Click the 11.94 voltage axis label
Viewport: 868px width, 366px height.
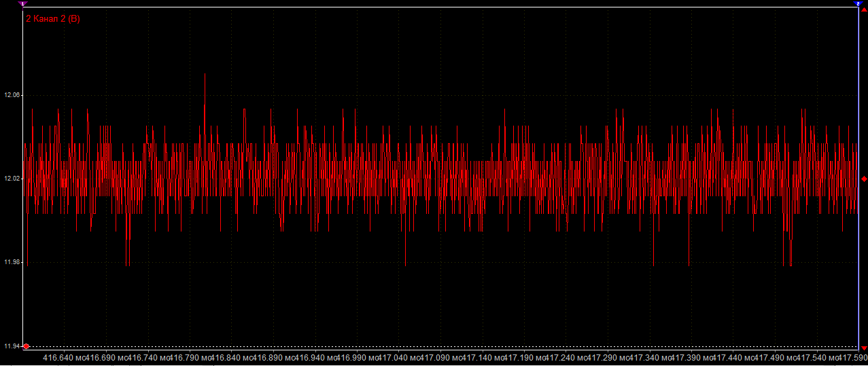(x=12, y=346)
